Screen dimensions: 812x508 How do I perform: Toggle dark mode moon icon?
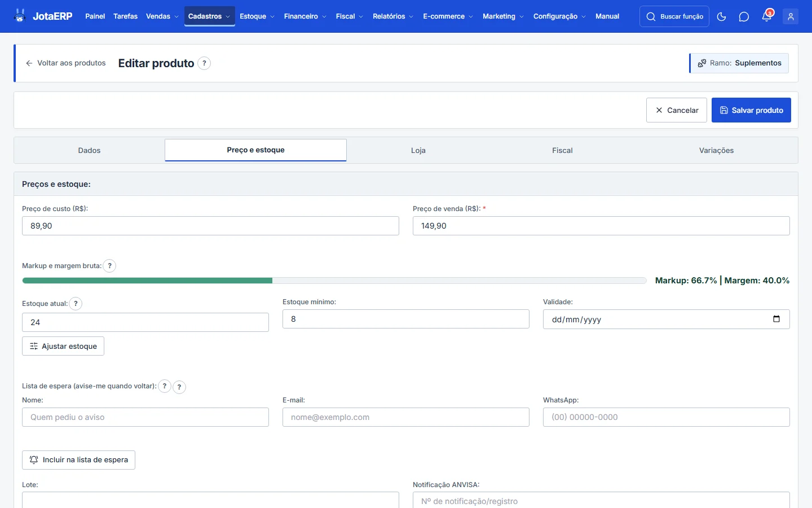tap(721, 16)
